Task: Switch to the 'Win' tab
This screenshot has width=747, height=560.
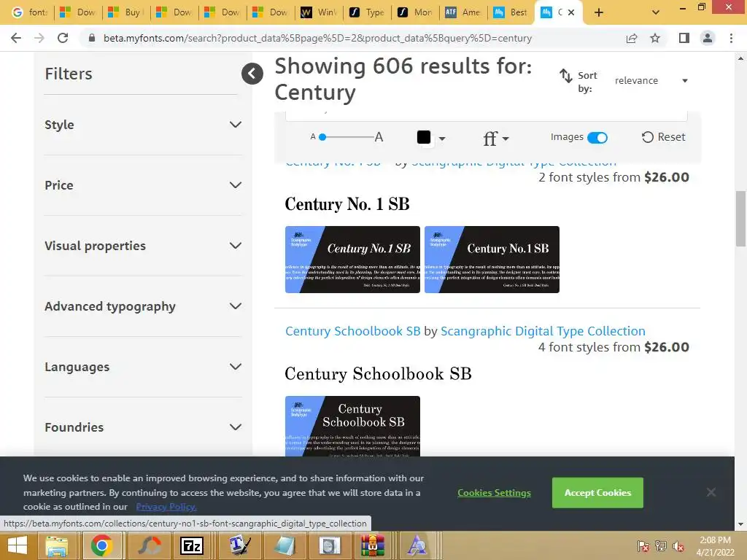Action: 320,12
